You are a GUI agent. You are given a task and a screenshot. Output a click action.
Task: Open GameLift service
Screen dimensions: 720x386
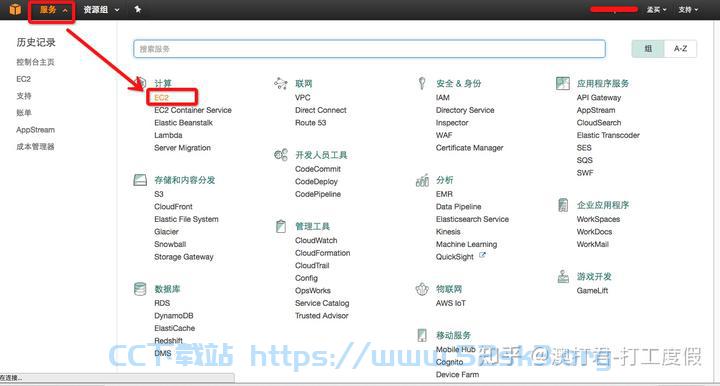[x=592, y=291]
